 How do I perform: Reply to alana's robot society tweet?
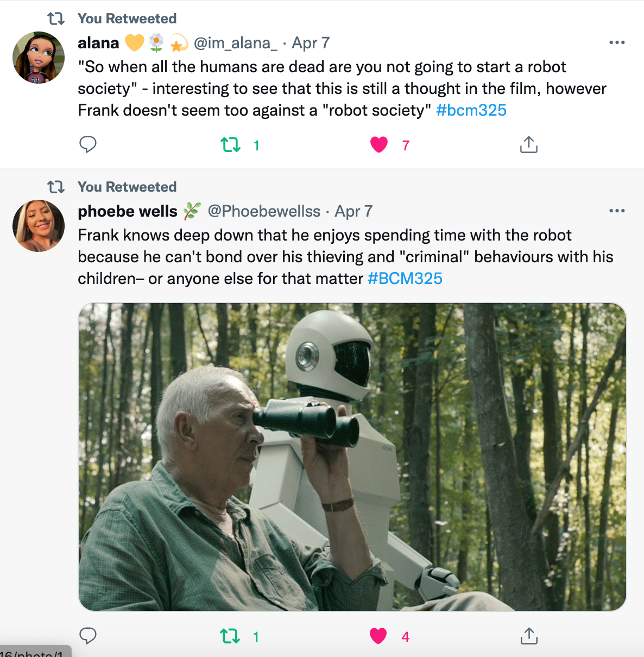[88, 144]
